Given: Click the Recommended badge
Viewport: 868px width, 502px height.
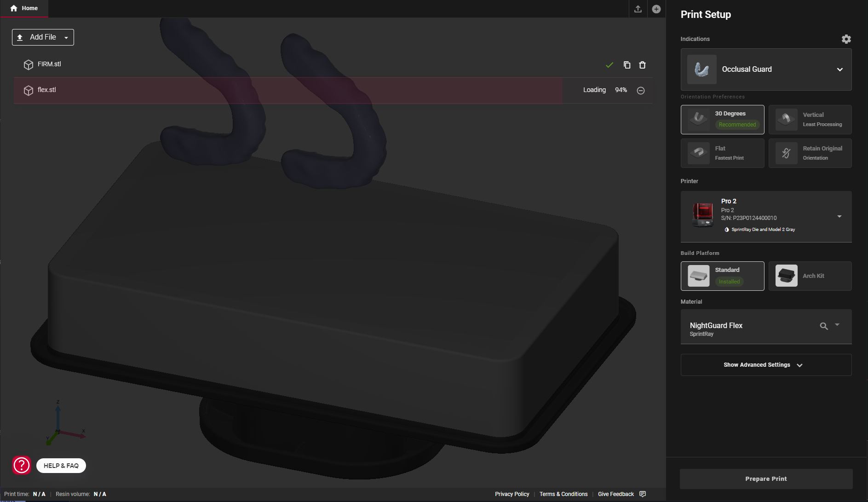Looking at the screenshot, I should pyautogui.click(x=737, y=125).
